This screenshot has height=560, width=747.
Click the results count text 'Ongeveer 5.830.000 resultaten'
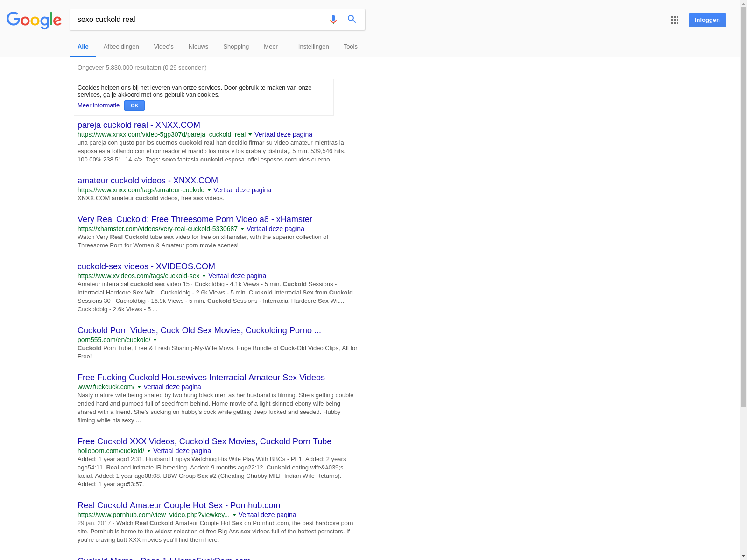click(119, 68)
